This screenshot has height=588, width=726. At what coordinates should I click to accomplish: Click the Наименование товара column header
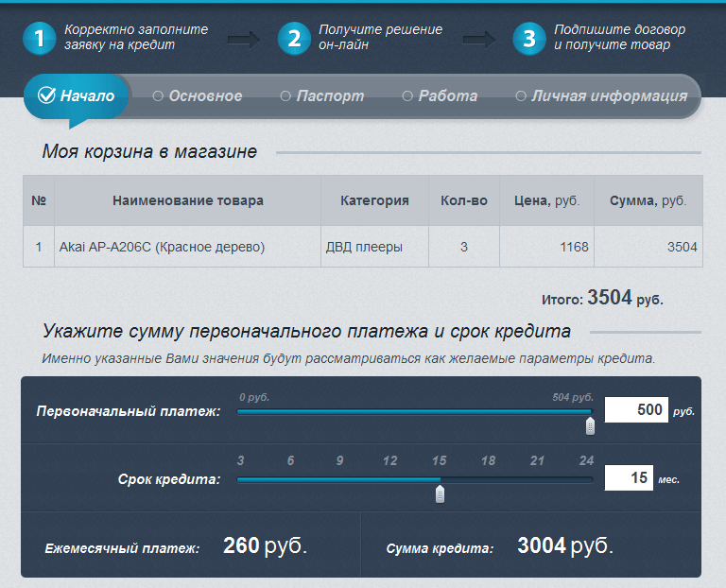187,200
